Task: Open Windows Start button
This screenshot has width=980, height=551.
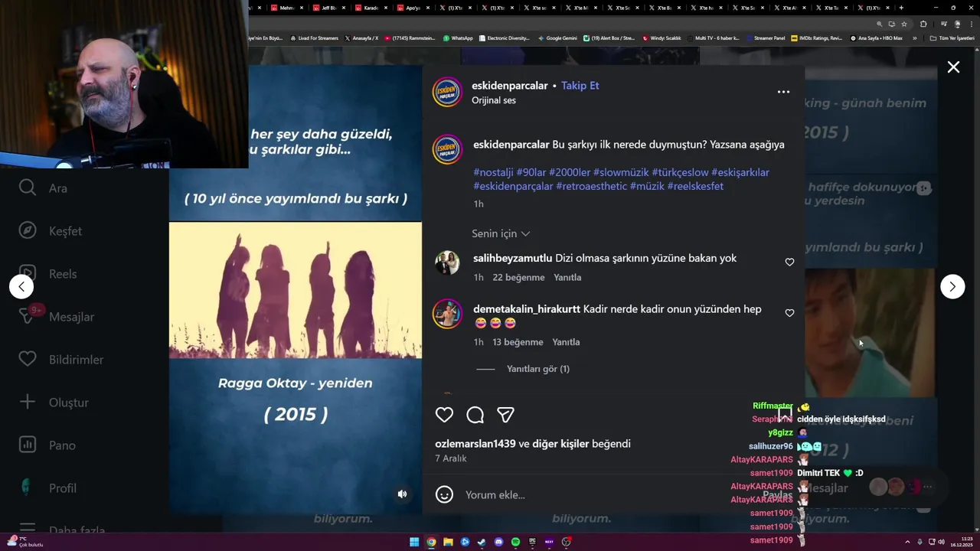Action: click(414, 542)
